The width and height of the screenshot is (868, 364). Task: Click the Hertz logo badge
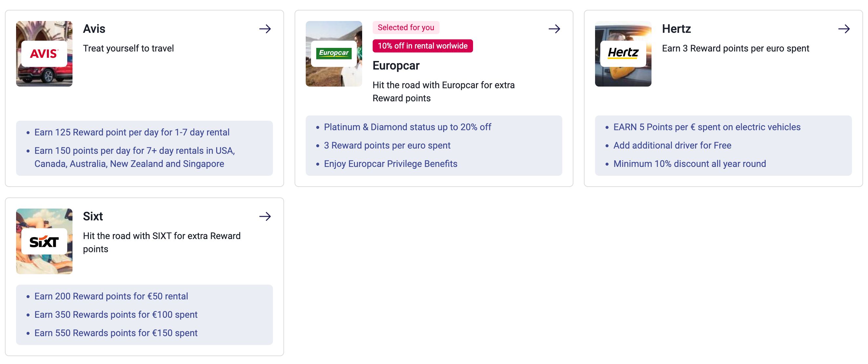[623, 53]
